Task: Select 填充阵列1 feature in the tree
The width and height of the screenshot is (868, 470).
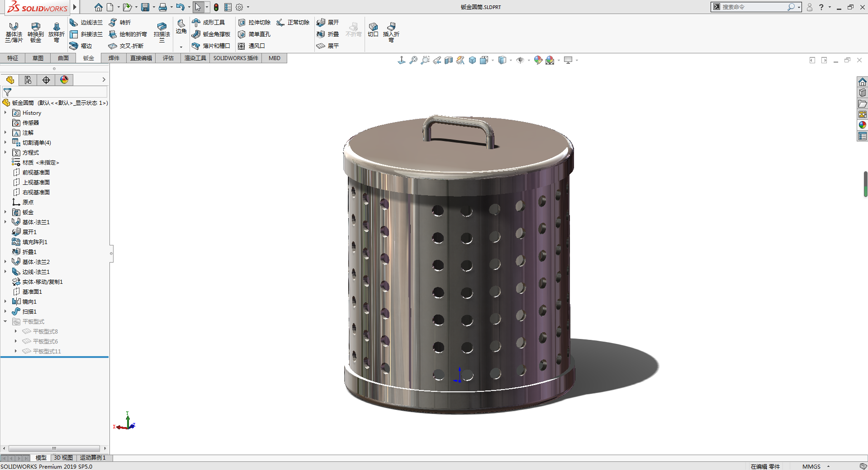Action: click(x=35, y=242)
